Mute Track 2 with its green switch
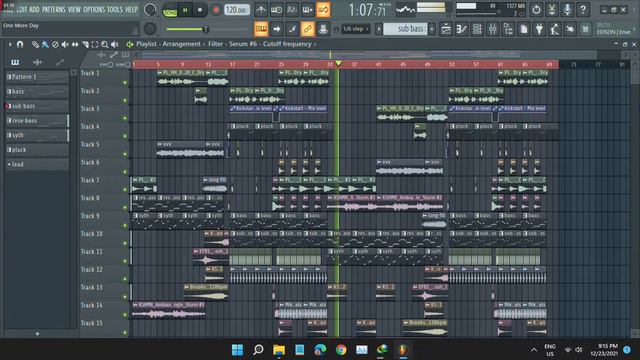 coord(125,100)
